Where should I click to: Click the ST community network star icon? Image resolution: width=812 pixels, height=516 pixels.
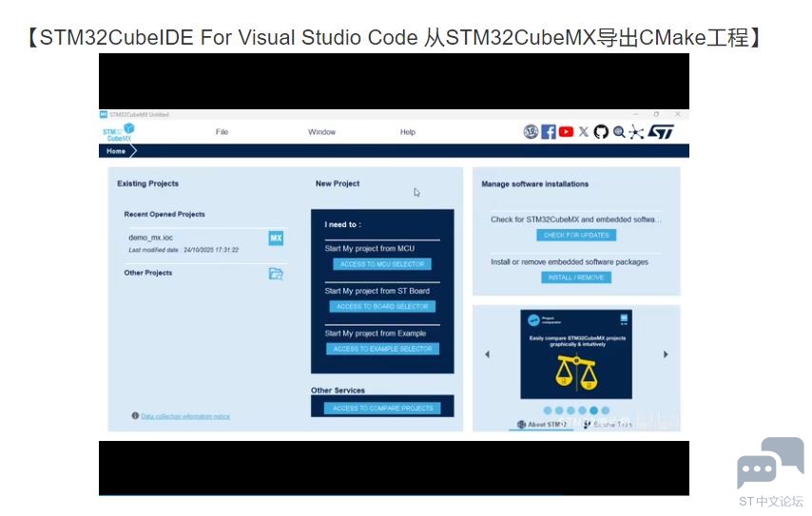(x=636, y=132)
